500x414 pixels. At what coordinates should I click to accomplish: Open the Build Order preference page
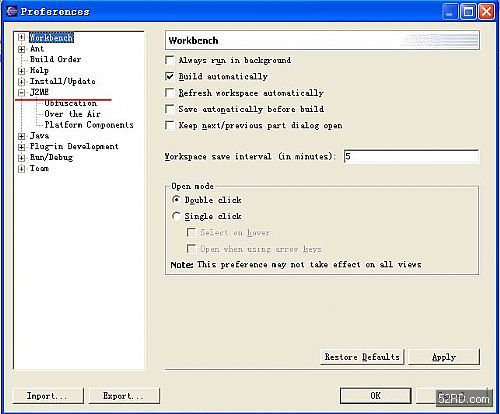55,59
